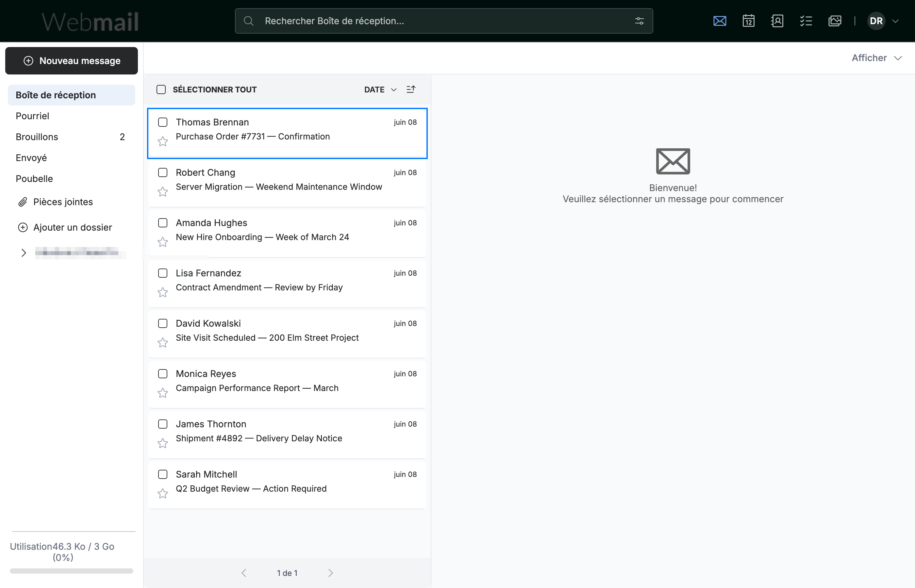Open the Contacts address book icon
Viewport: 915px width, 588px height.
[x=777, y=21]
